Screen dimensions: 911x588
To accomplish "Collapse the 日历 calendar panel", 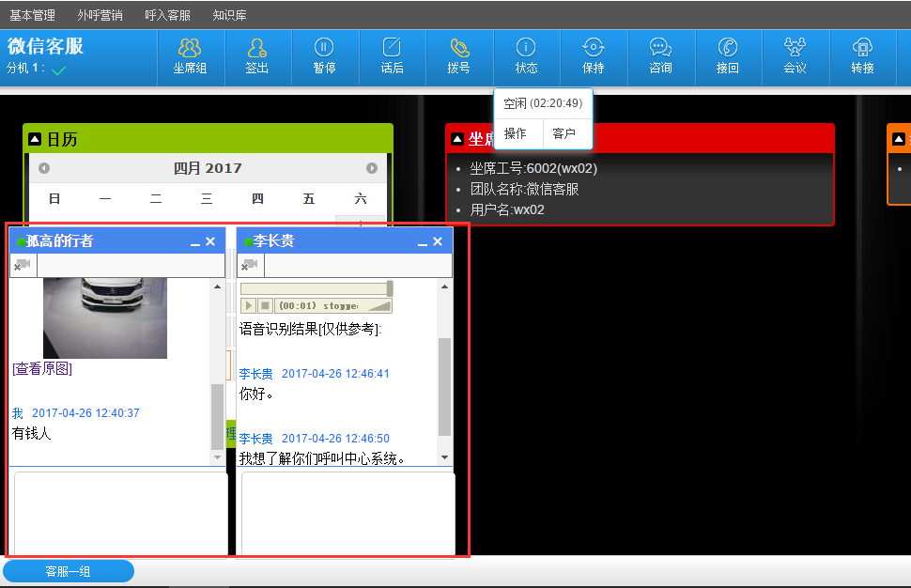I will (35, 139).
